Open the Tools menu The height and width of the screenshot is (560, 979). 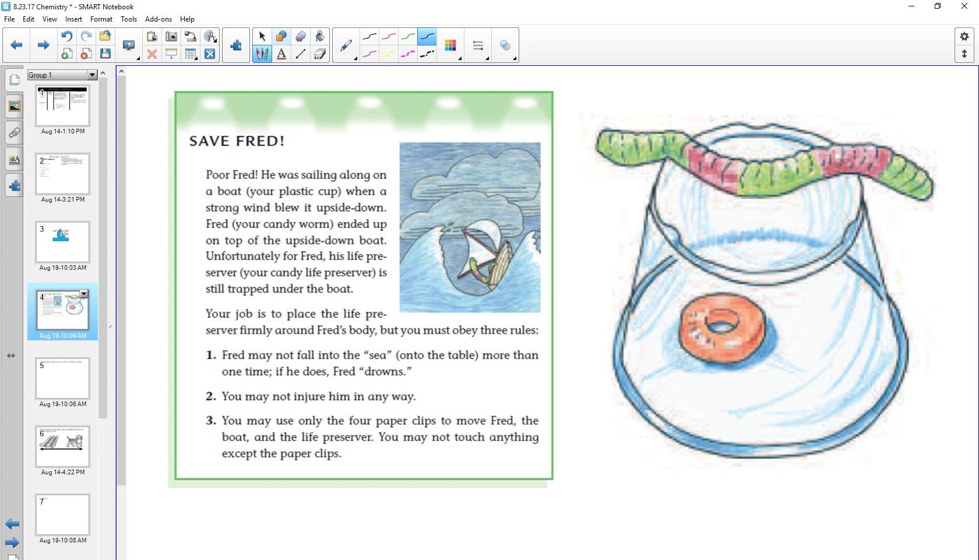point(128,19)
